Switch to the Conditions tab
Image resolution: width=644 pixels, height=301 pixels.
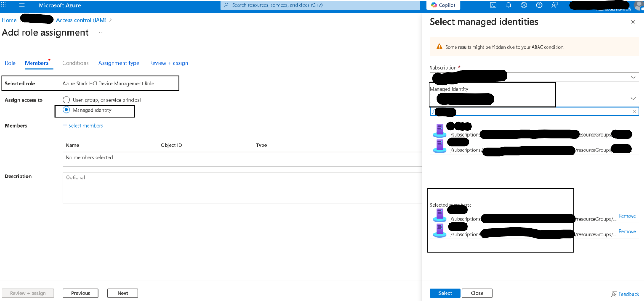click(x=76, y=63)
